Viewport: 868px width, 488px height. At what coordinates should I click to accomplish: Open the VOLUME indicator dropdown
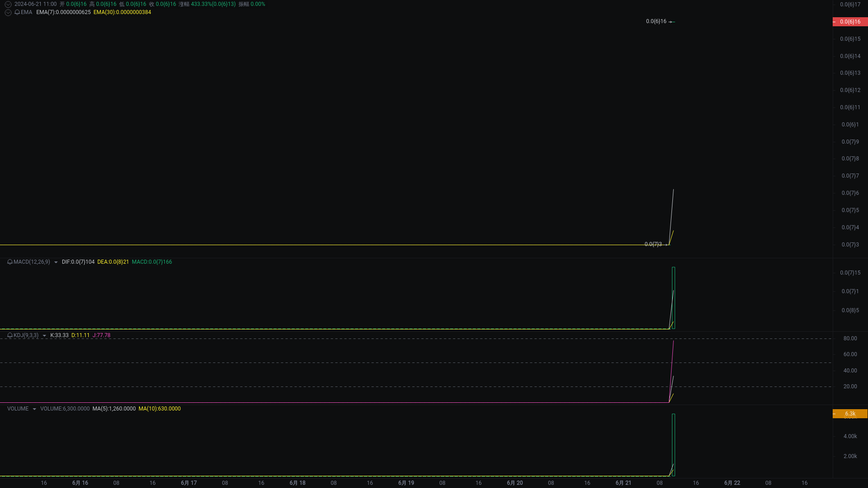pyautogui.click(x=34, y=409)
